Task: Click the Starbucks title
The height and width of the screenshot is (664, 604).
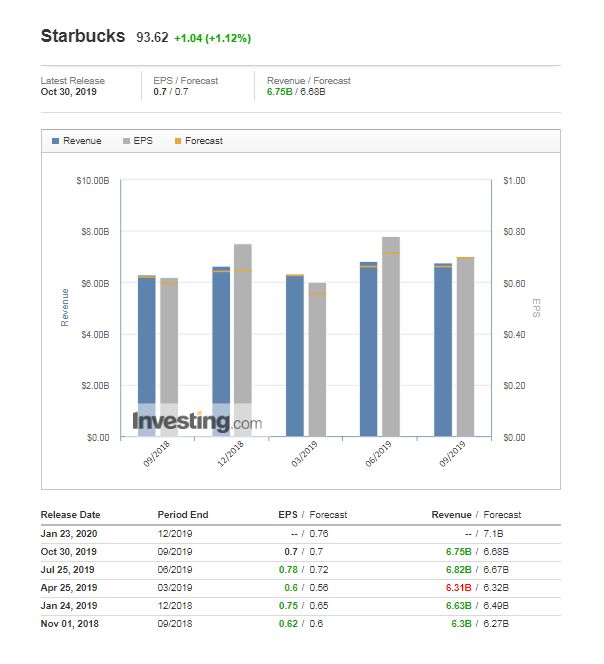Action: 83,36
